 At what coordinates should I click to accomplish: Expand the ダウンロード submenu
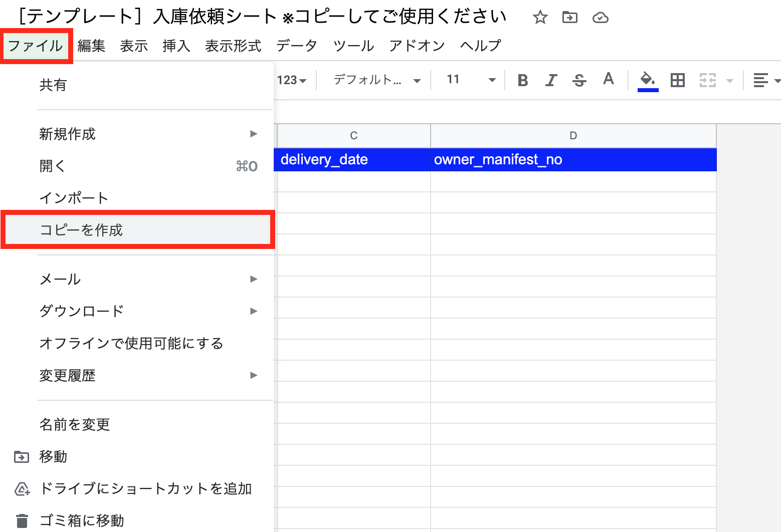click(x=148, y=311)
